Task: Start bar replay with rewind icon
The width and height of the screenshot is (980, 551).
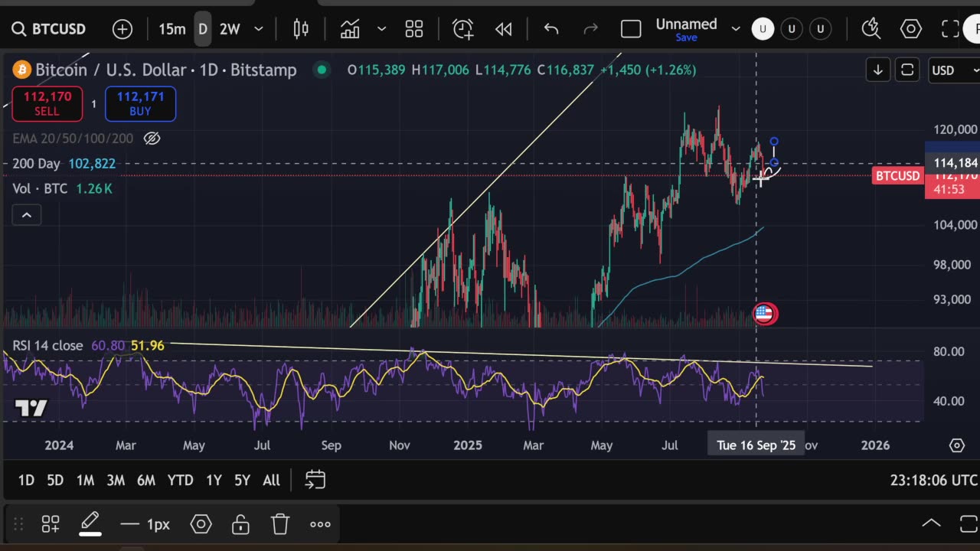Action: (503, 29)
